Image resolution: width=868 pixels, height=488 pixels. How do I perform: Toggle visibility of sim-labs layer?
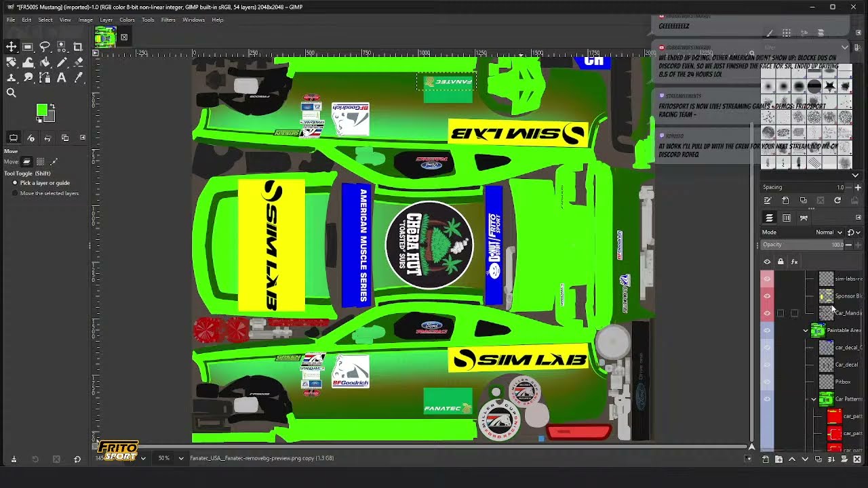click(x=767, y=279)
